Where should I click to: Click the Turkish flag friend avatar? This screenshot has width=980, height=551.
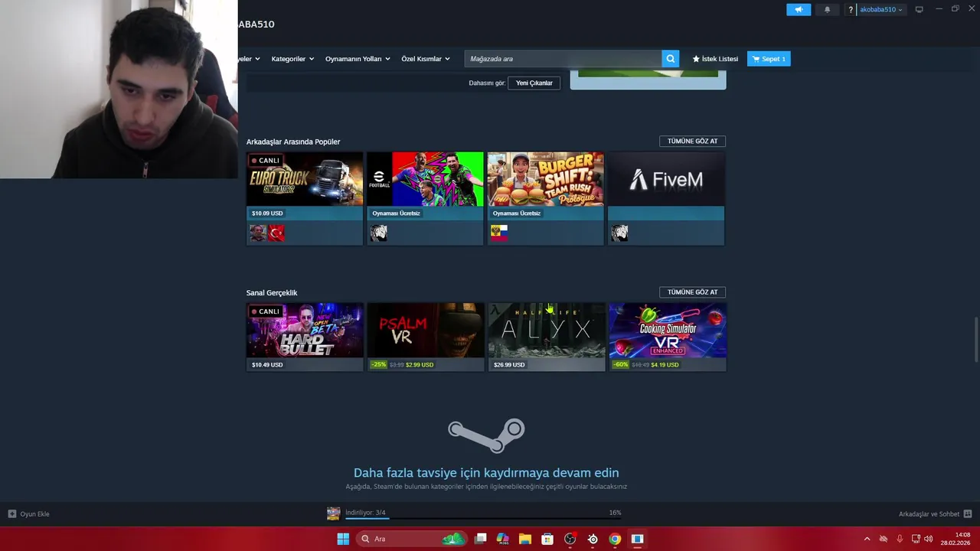click(x=276, y=233)
